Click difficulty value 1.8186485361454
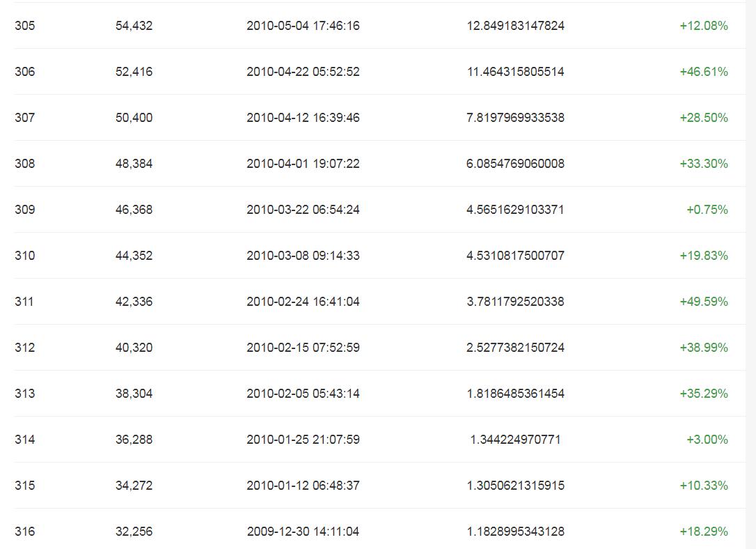756x549 pixels. tap(515, 394)
